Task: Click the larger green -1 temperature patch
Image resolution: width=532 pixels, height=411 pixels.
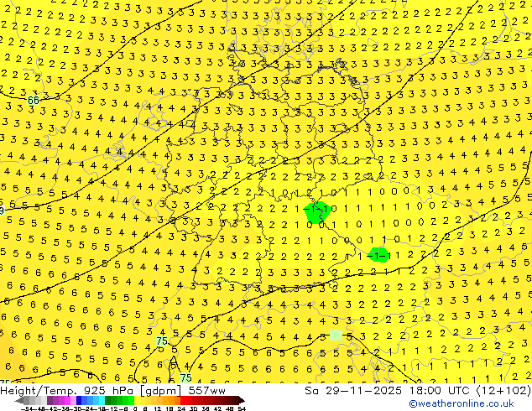Action: coord(317,212)
